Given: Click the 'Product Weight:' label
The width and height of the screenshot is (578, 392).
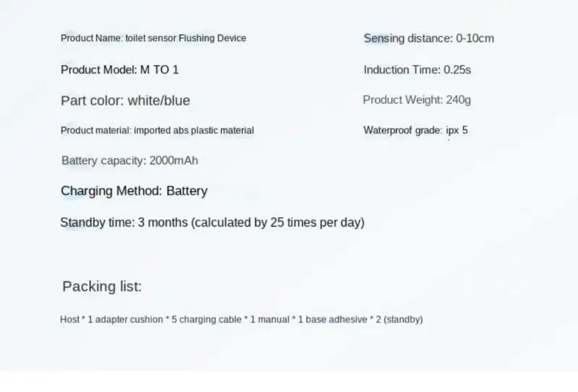Looking at the screenshot, I should click(x=402, y=100).
